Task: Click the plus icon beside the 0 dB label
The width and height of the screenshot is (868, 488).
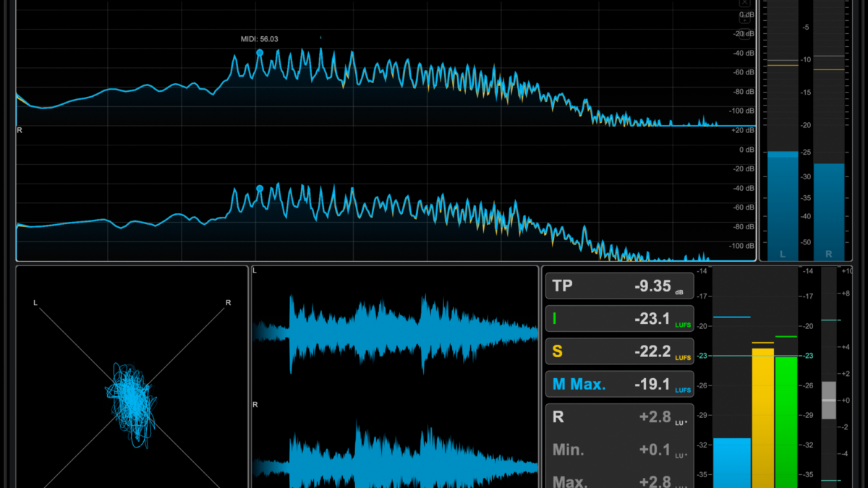Action: 744,20
